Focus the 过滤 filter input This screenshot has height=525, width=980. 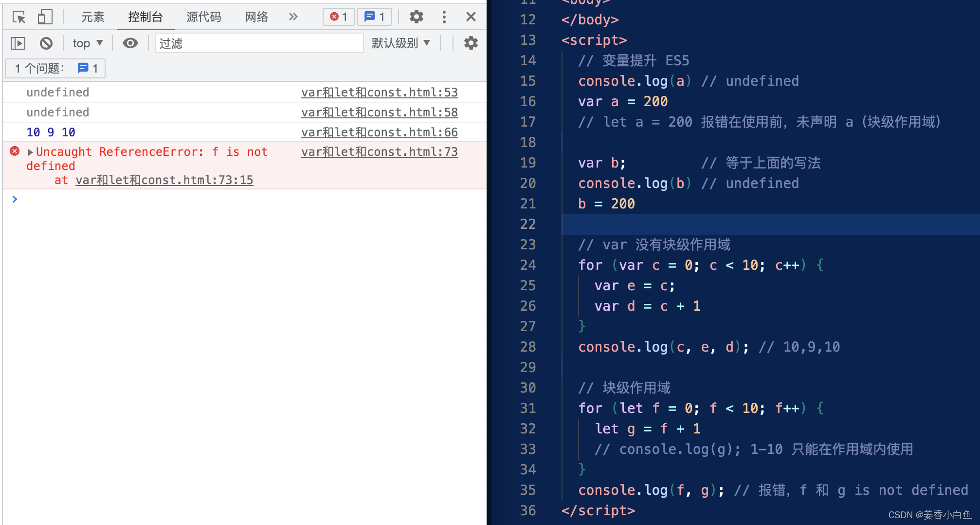tap(259, 43)
